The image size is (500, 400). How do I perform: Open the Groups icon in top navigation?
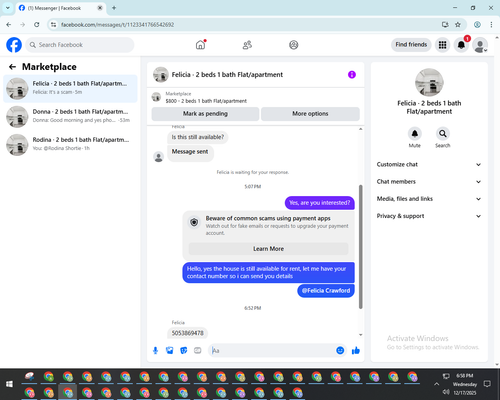point(293,45)
